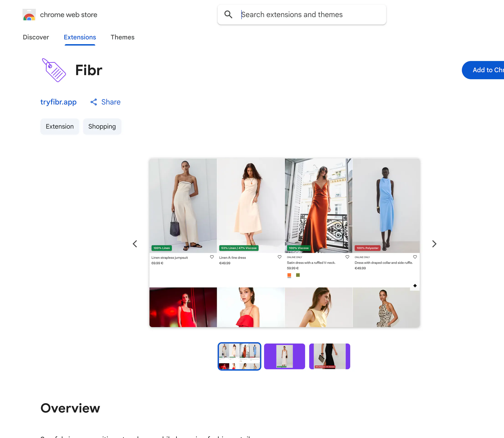The height and width of the screenshot is (438, 504).
Task: Click the 59.99 € price
Action: point(293,268)
